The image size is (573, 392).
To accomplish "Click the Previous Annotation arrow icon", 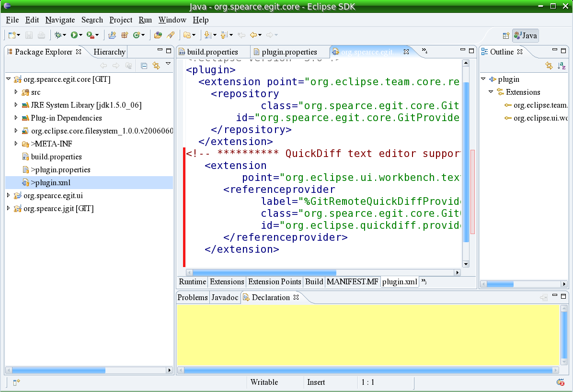I will click(224, 35).
